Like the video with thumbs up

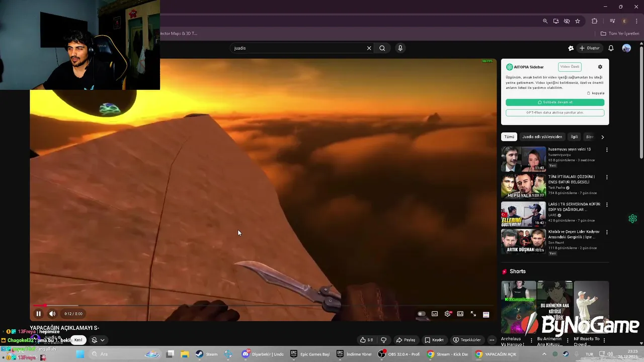click(366, 340)
